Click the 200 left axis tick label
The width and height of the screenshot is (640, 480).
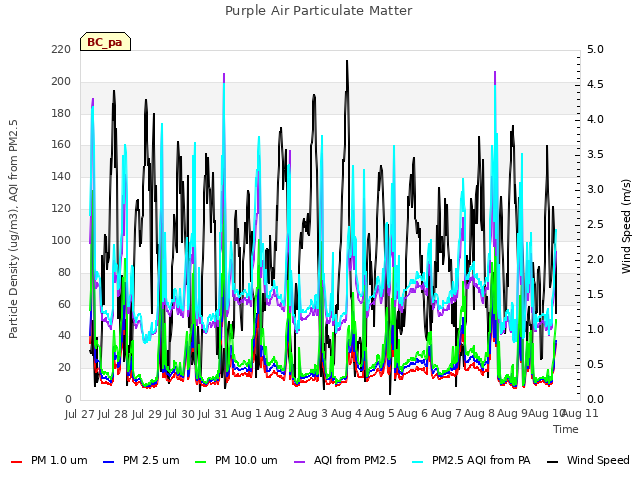[61, 82]
